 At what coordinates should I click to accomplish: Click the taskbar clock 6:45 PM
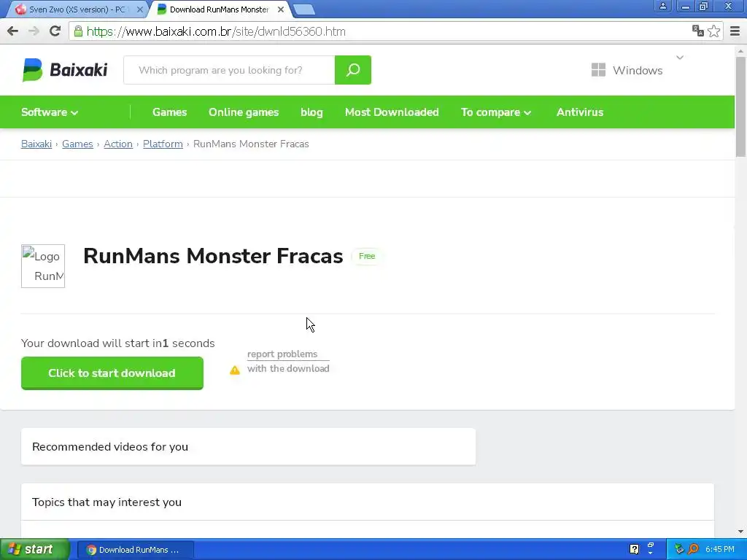point(720,549)
